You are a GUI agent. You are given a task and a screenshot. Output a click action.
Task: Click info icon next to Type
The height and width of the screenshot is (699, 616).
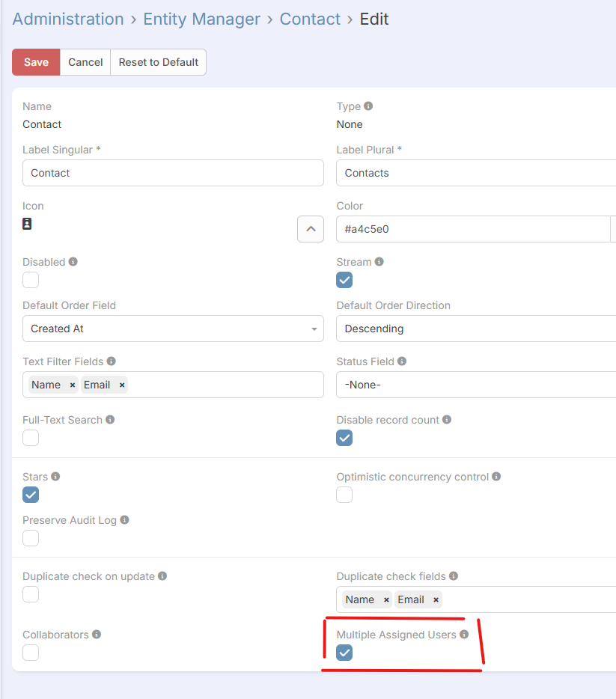[368, 106]
